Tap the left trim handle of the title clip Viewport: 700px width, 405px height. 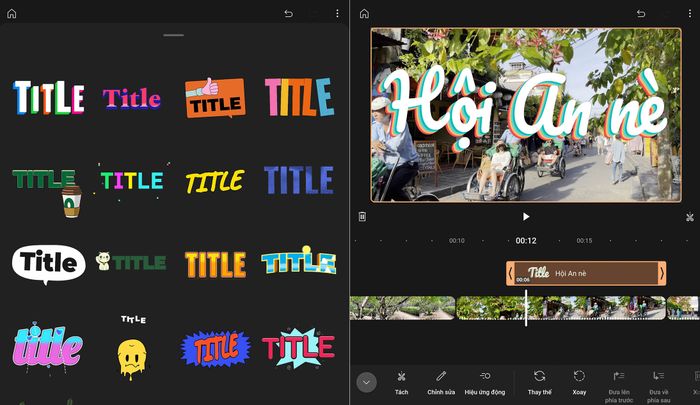pyautogui.click(x=510, y=273)
